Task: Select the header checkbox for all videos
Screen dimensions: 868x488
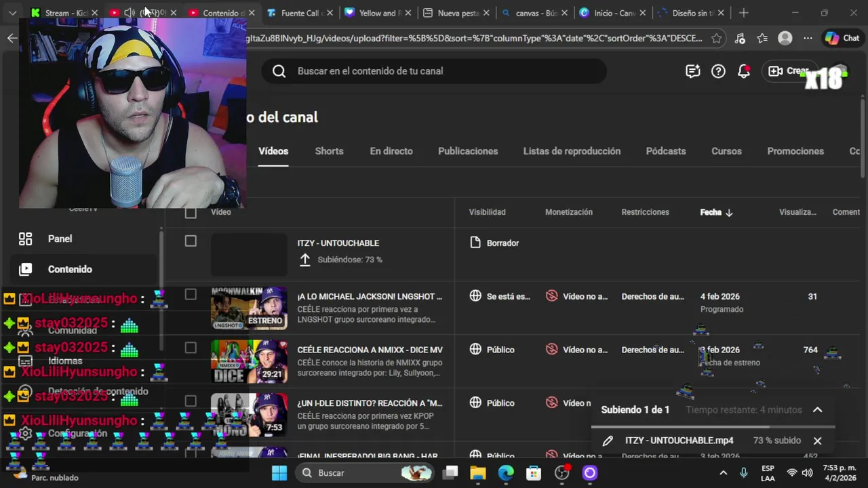Action: coord(191,213)
